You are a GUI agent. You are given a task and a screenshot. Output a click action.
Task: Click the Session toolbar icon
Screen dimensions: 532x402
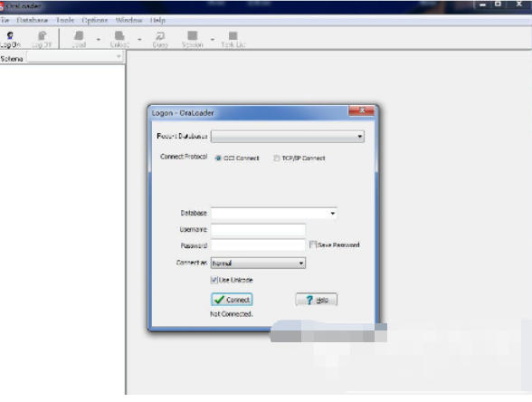point(193,35)
